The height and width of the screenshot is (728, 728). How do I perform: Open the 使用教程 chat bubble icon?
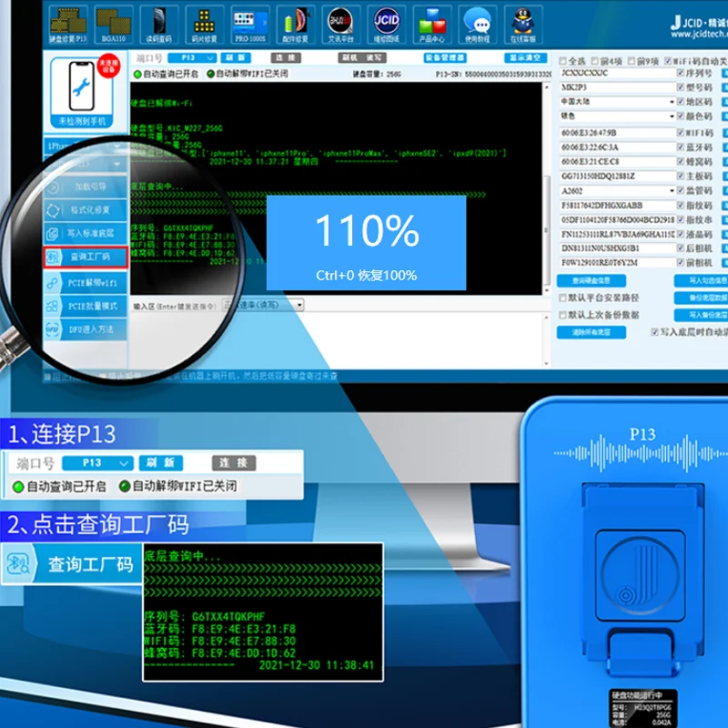(477, 24)
